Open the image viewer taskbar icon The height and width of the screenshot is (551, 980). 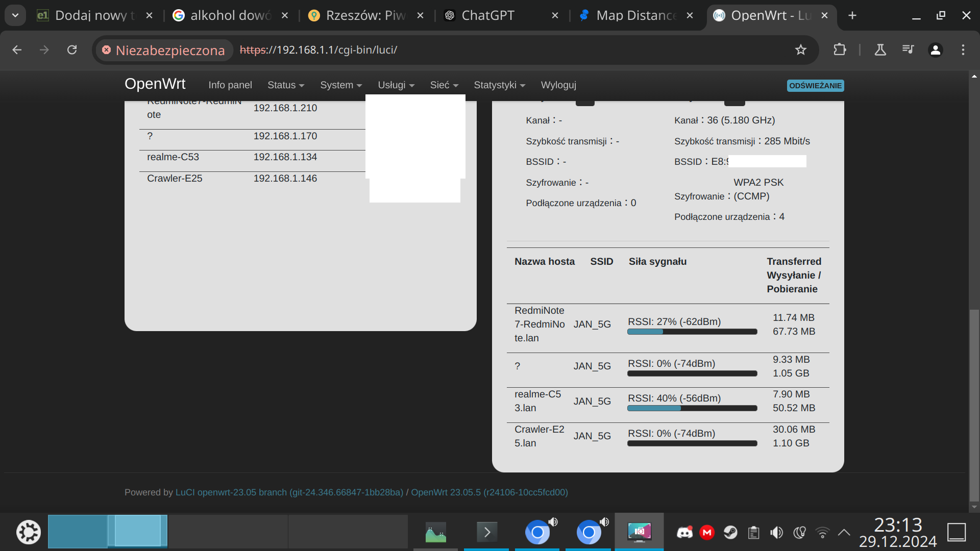click(435, 532)
